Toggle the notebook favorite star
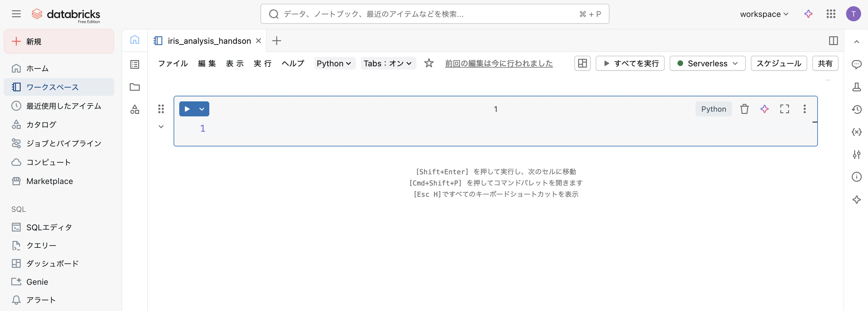868x311 pixels. [x=429, y=63]
